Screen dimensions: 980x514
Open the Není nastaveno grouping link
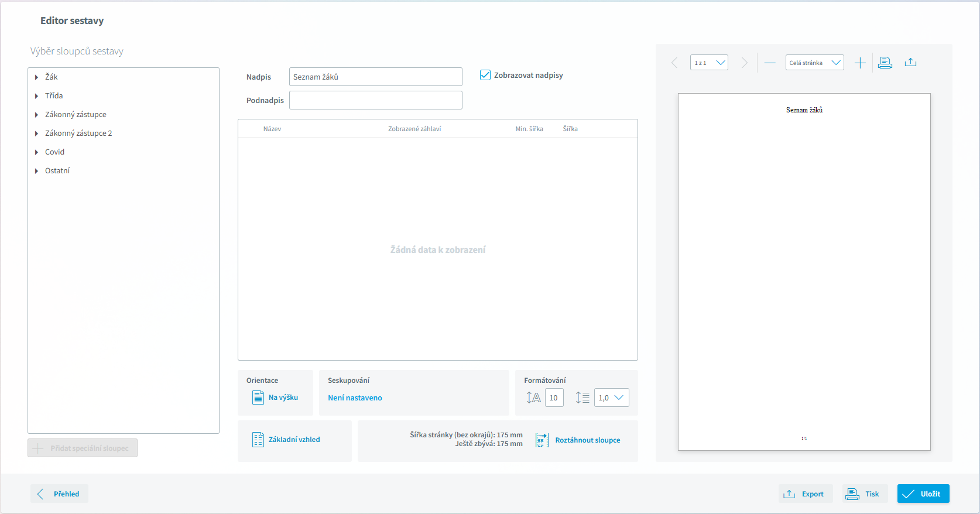(x=355, y=398)
